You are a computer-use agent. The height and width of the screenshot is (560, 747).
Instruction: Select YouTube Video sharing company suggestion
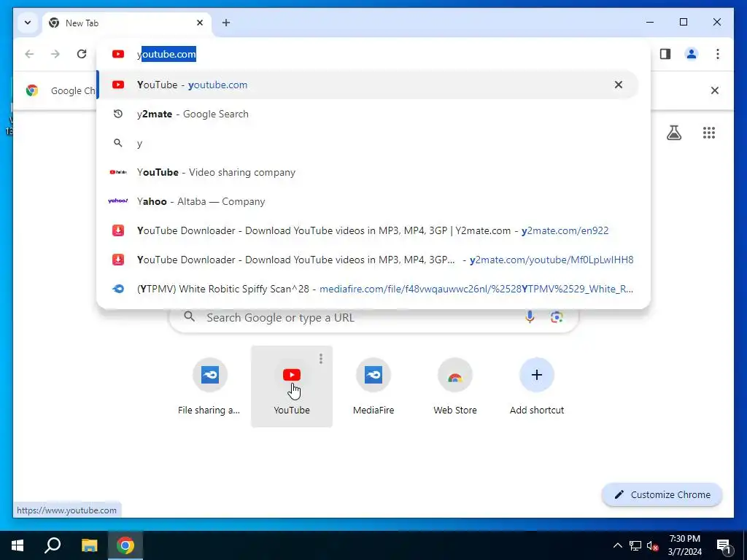click(368, 172)
